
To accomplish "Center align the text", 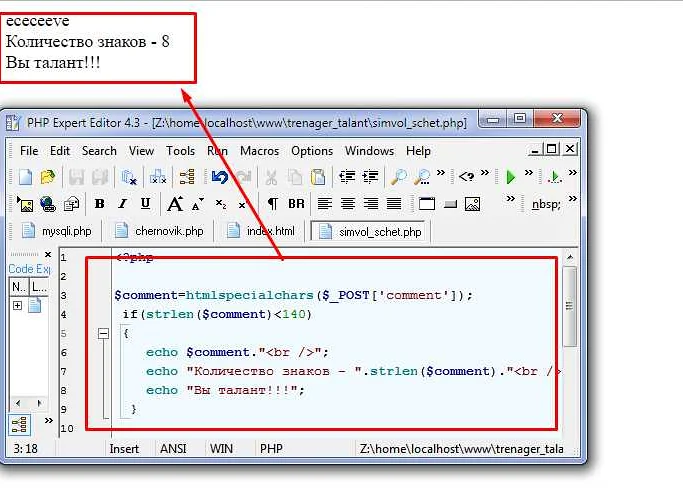I will [348, 203].
